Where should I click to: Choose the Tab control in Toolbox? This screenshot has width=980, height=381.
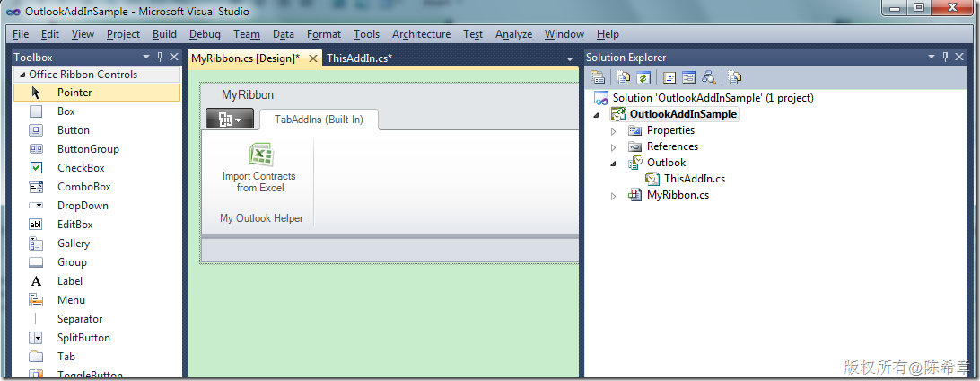click(x=96, y=356)
